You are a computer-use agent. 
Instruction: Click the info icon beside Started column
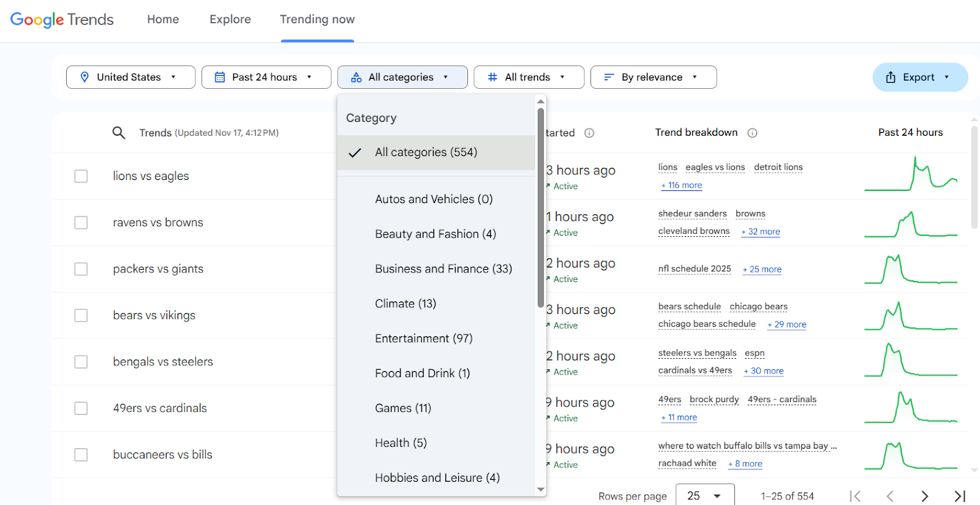pos(589,133)
